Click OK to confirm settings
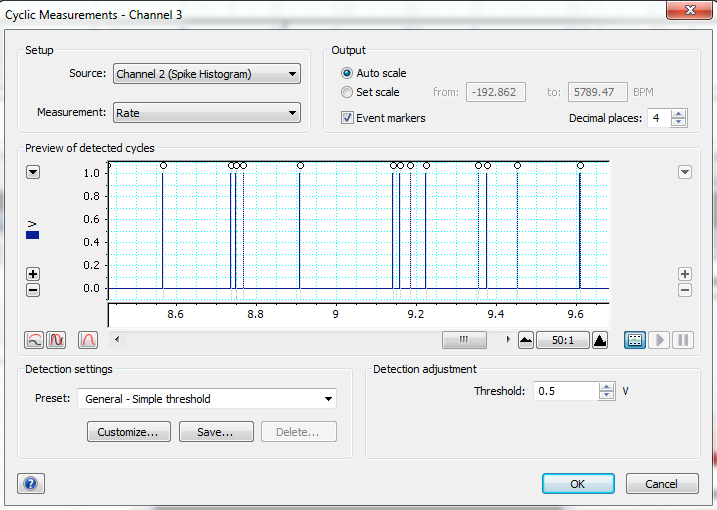The height and width of the screenshot is (510, 717). pos(578,484)
